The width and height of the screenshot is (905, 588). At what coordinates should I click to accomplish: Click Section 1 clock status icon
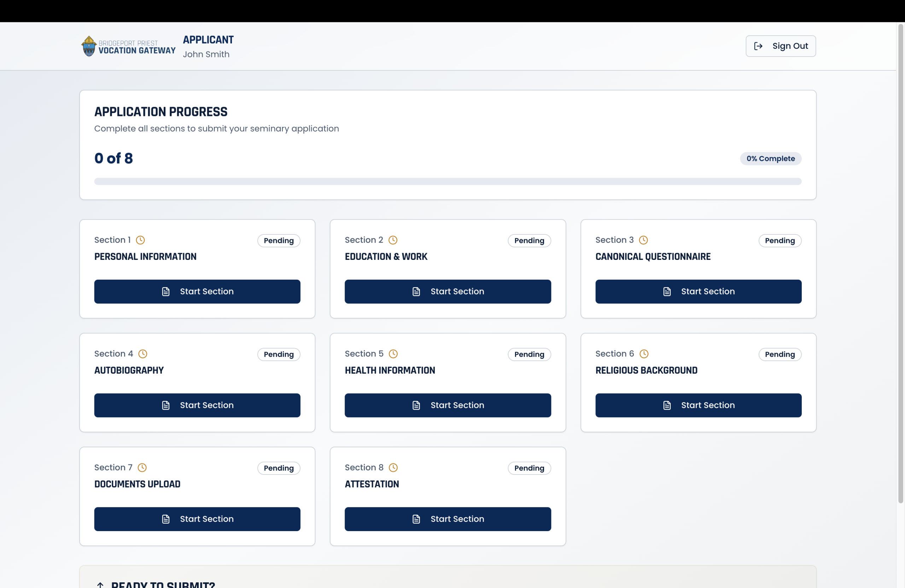pos(140,240)
